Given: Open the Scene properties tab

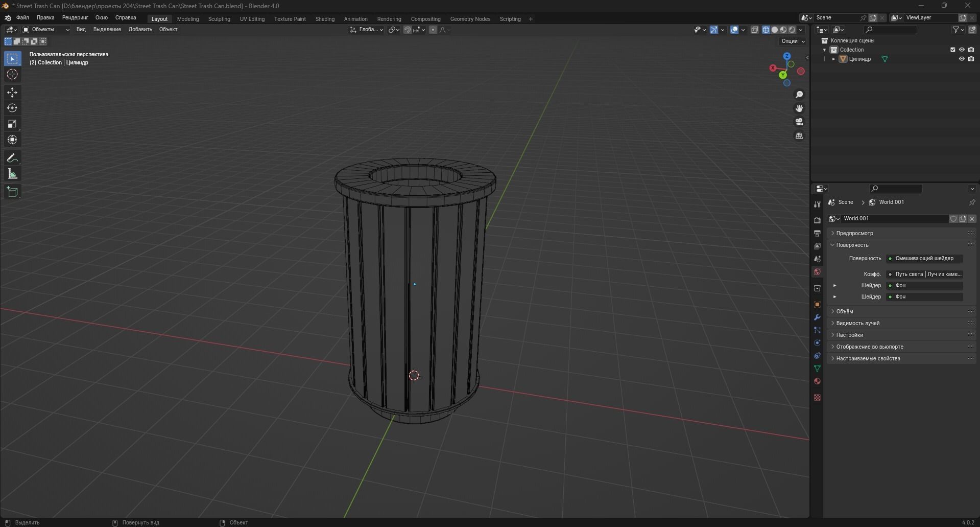Looking at the screenshot, I should (817, 259).
